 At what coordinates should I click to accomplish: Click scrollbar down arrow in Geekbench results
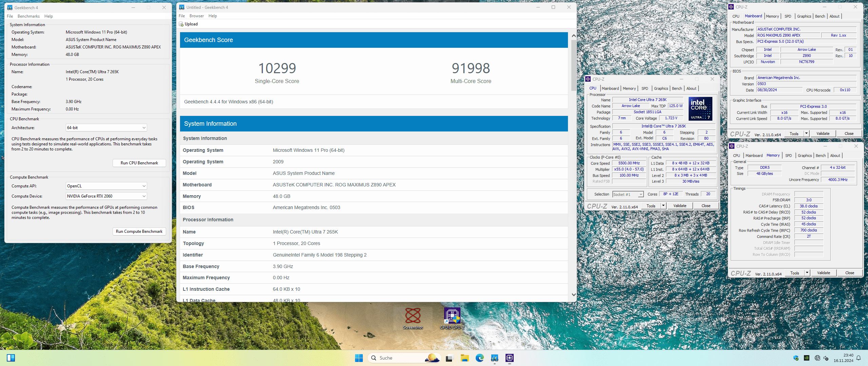pos(574,294)
